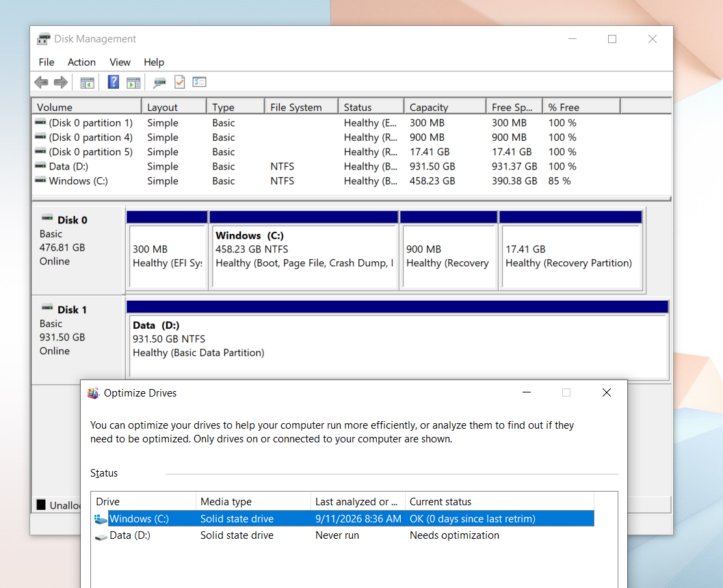Click "OK (0 days since last retrim)" status
Image resolution: width=723 pixels, height=588 pixels.
click(473, 519)
